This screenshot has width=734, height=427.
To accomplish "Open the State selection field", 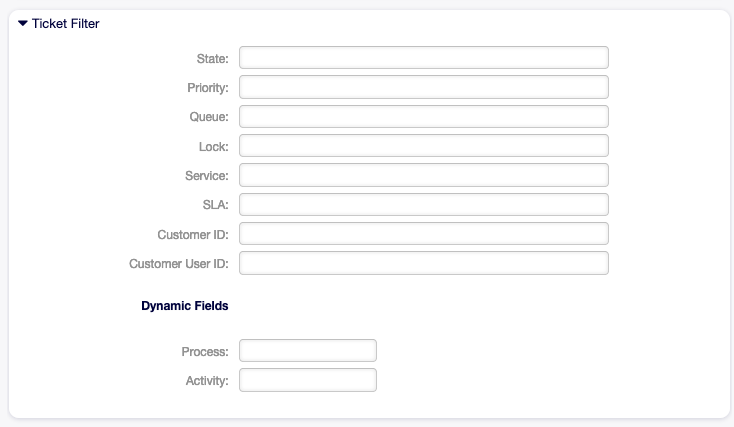I will 424,58.
